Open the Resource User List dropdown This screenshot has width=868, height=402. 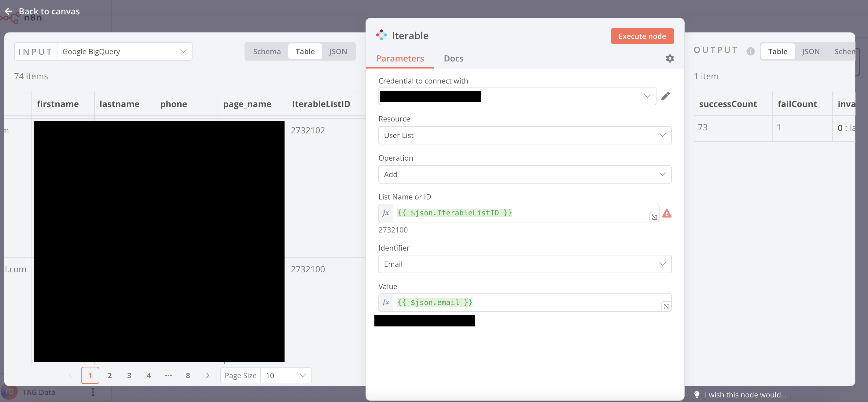pos(525,135)
